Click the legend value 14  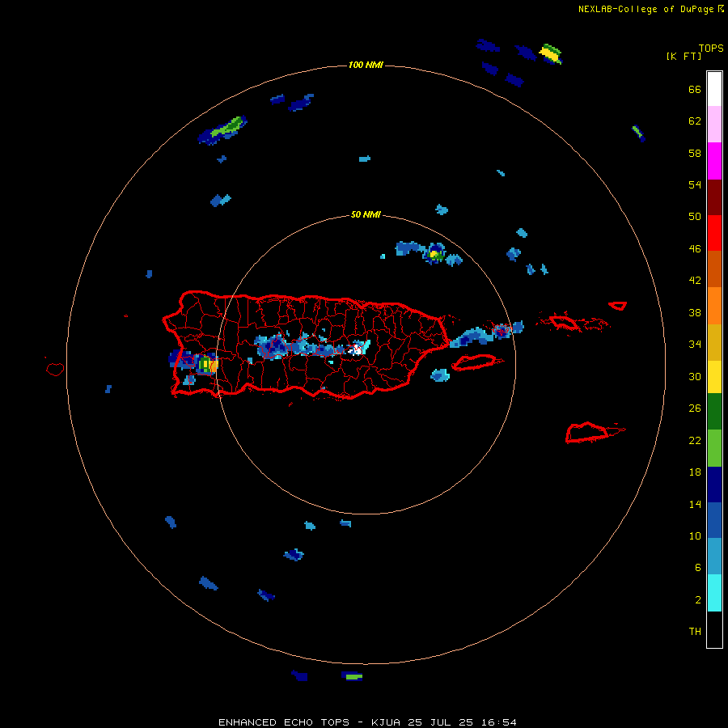pyautogui.click(x=695, y=504)
